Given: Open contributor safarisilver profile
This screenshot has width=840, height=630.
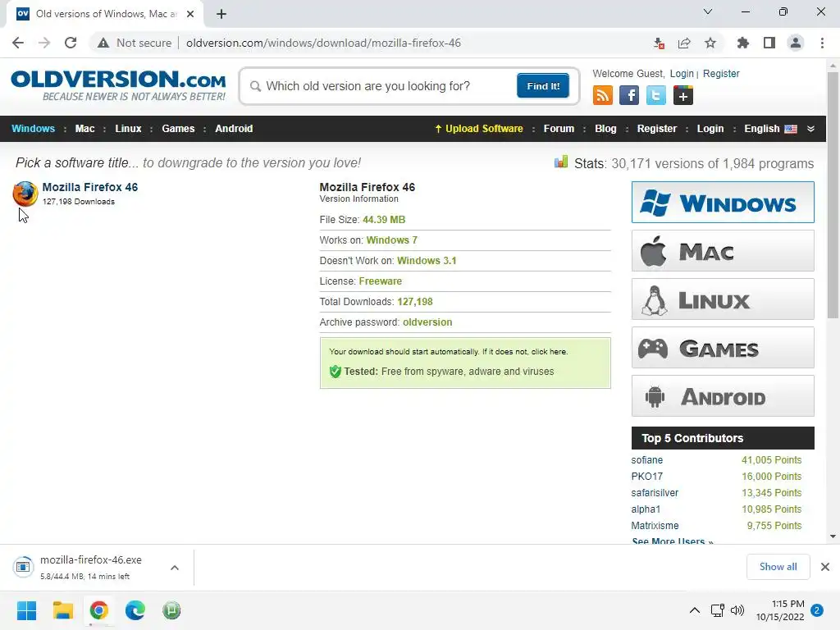Looking at the screenshot, I should (x=655, y=493).
